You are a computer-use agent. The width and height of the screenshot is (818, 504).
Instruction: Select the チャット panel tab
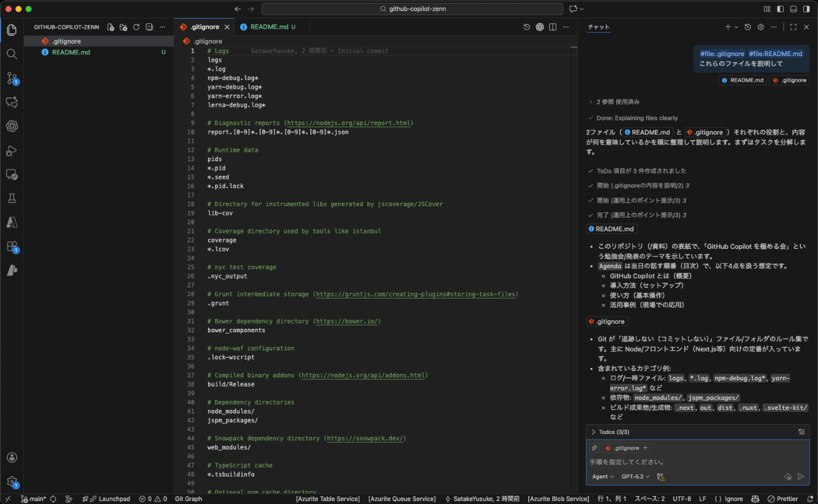click(x=598, y=27)
